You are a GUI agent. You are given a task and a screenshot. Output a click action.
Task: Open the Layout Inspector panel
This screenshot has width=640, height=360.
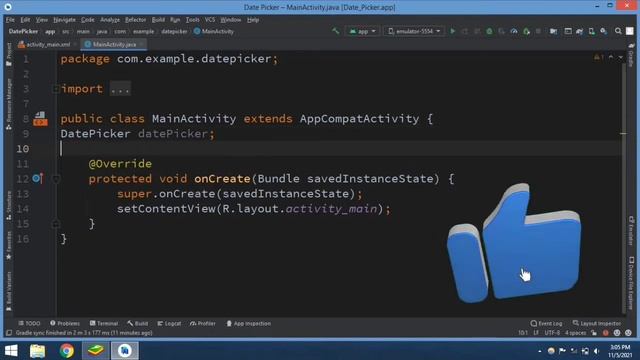click(x=597, y=323)
